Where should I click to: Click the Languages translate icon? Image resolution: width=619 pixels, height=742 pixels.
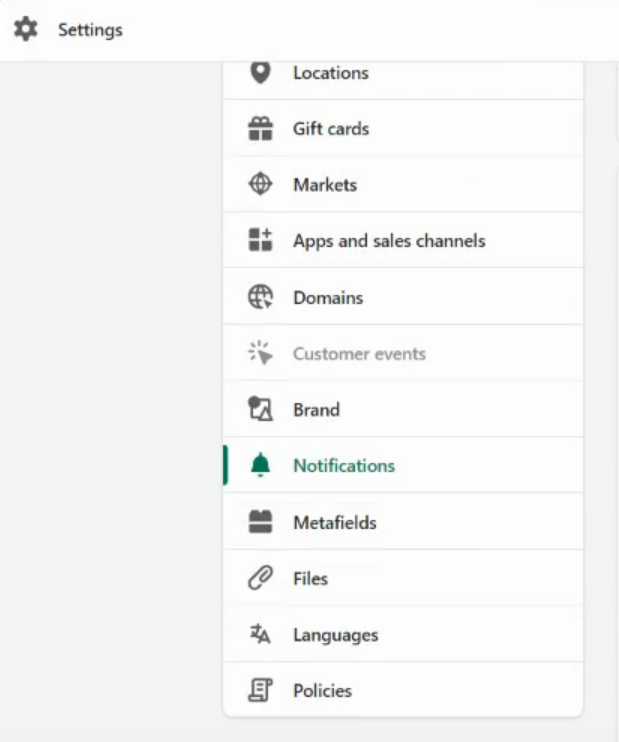(x=260, y=635)
